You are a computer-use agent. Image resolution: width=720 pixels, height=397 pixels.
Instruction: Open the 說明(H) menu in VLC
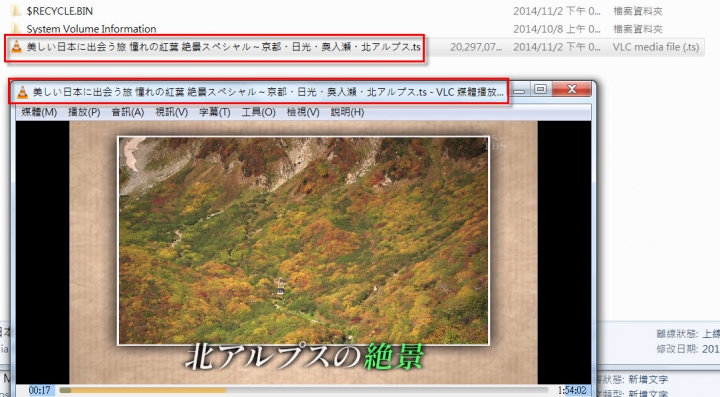tap(348, 112)
